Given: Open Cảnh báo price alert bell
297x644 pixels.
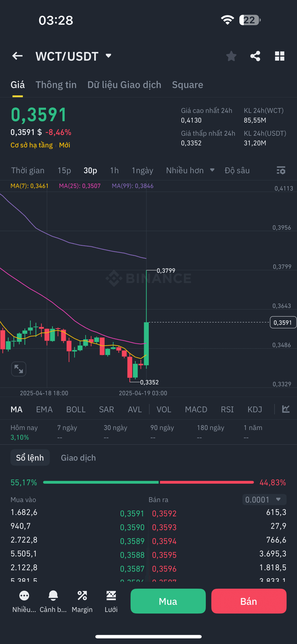Looking at the screenshot, I should (53, 601).
